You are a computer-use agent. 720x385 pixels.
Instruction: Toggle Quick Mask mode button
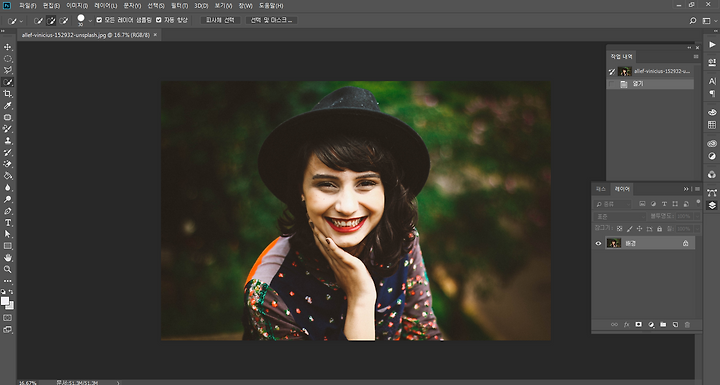8,318
